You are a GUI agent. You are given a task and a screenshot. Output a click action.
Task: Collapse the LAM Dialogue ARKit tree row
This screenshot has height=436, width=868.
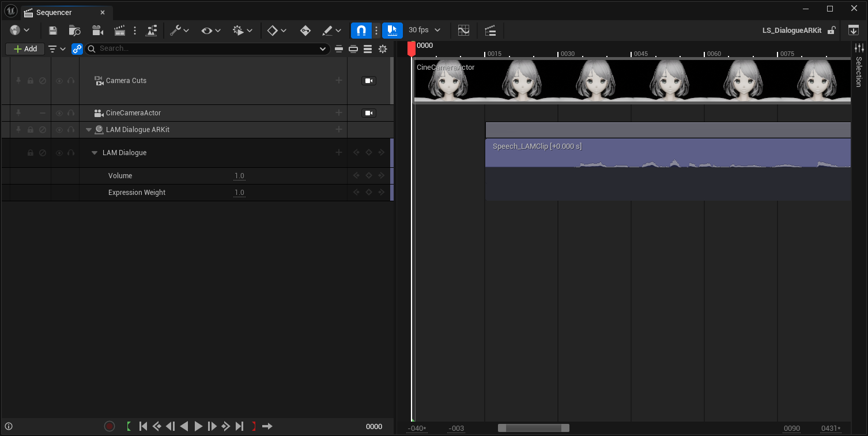(x=89, y=130)
